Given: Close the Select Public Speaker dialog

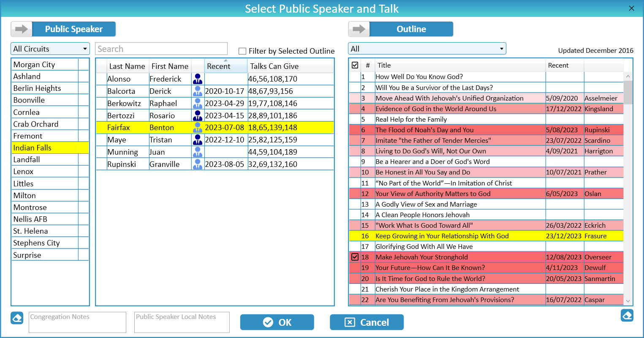Looking at the screenshot, I should click(632, 8).
